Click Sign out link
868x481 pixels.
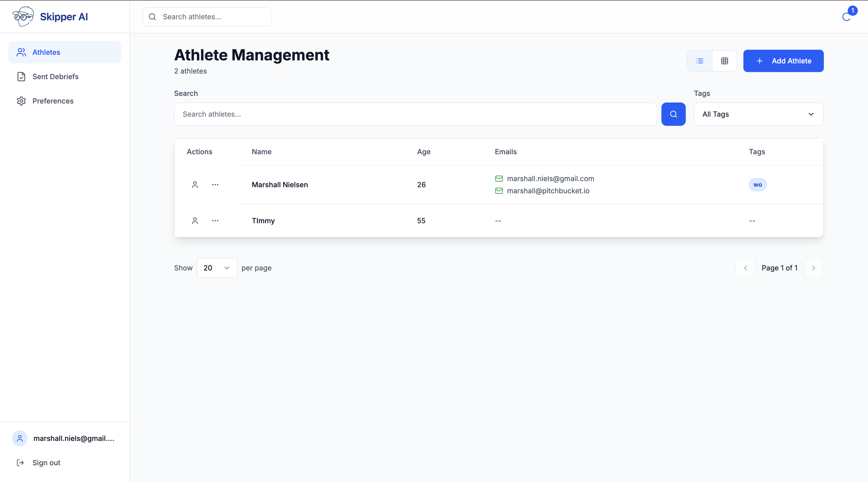(x=46, y=462)
